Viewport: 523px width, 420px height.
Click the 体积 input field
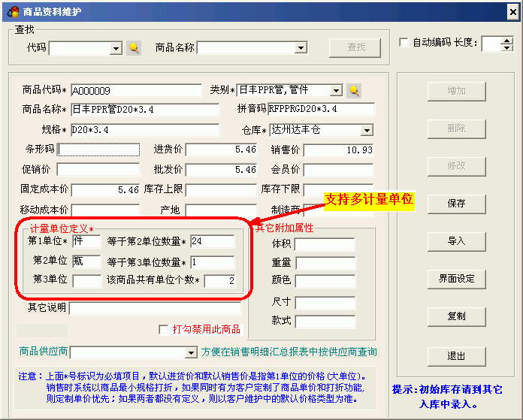pos(325,244)
